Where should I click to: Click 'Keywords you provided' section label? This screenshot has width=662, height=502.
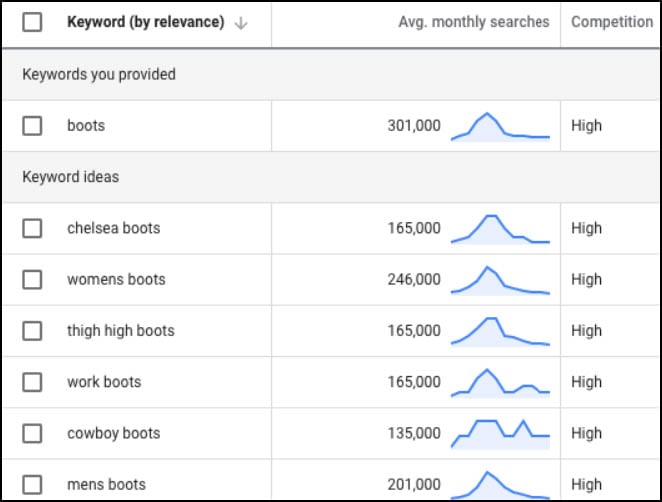pos(99,75)
